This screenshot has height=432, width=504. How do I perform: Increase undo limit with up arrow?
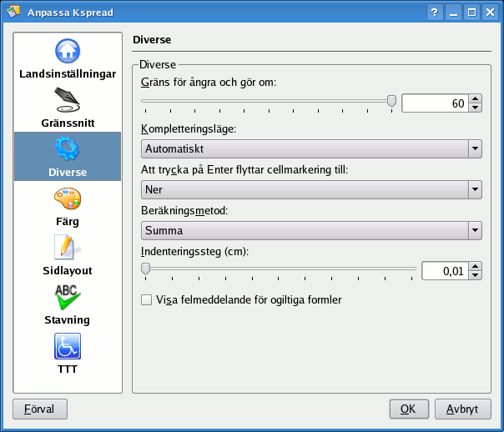pyautogui.click(x=475, y=98)
